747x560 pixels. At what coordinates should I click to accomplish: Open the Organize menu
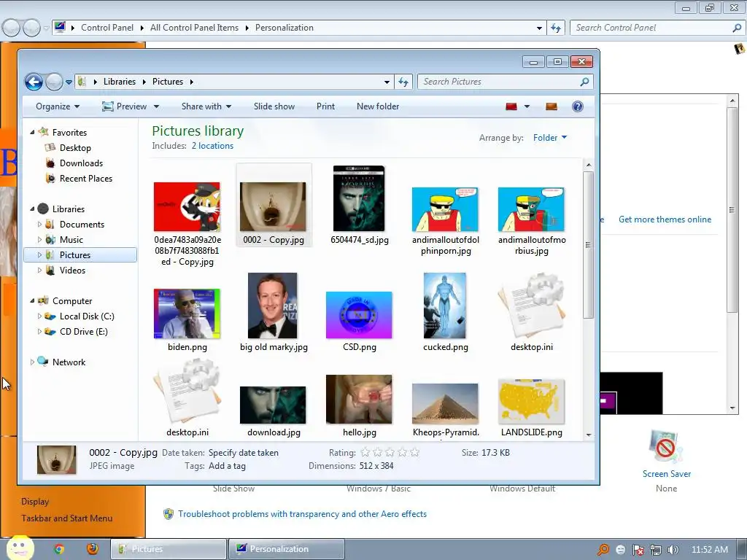click(58, 106)
